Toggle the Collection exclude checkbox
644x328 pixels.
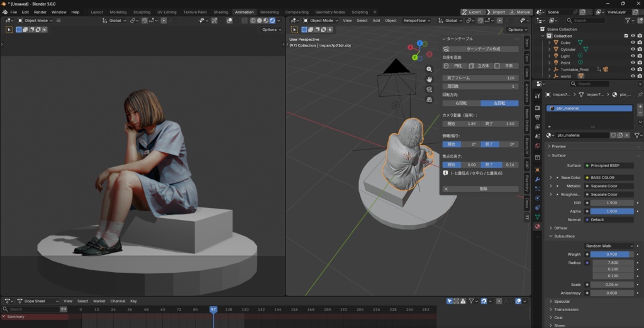coord(626,36)
